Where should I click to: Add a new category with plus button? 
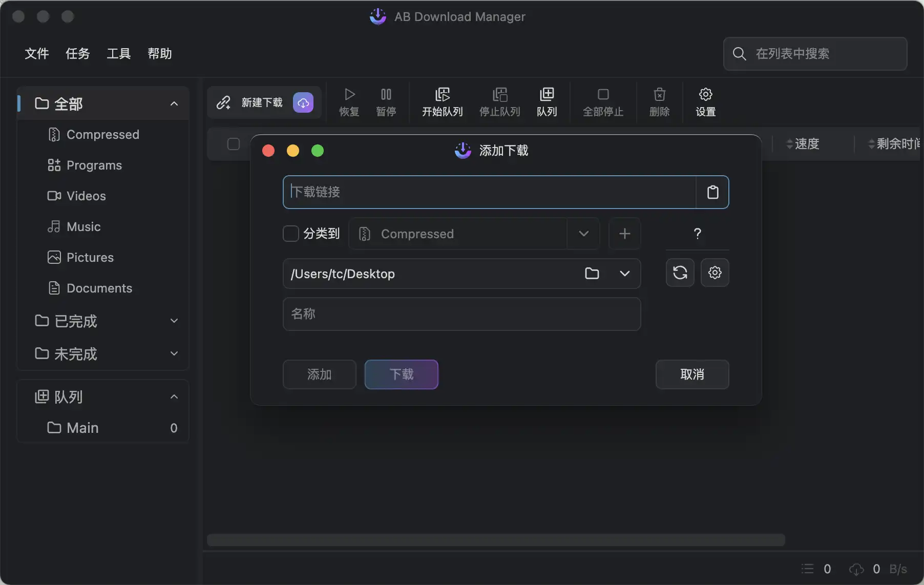pos(624,234)
